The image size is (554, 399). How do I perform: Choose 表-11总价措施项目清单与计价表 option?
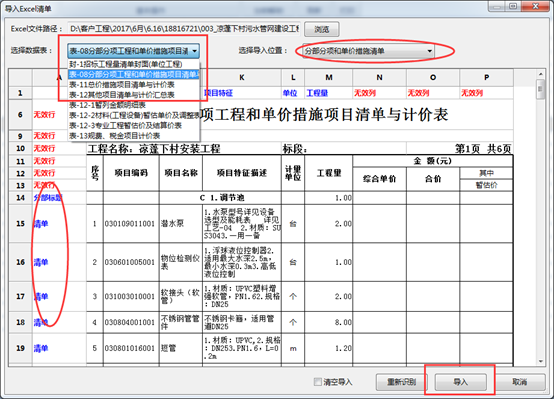pyautogui.click(x=134, y=84)
